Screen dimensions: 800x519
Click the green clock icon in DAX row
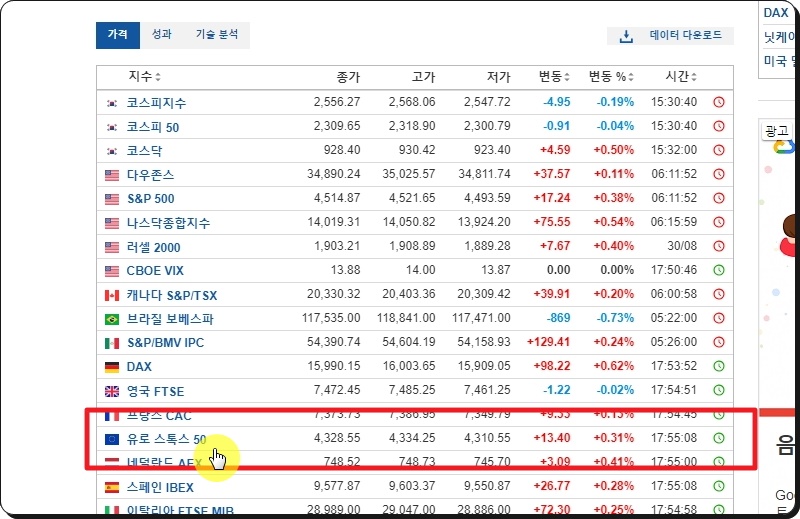tap(719, 366)
